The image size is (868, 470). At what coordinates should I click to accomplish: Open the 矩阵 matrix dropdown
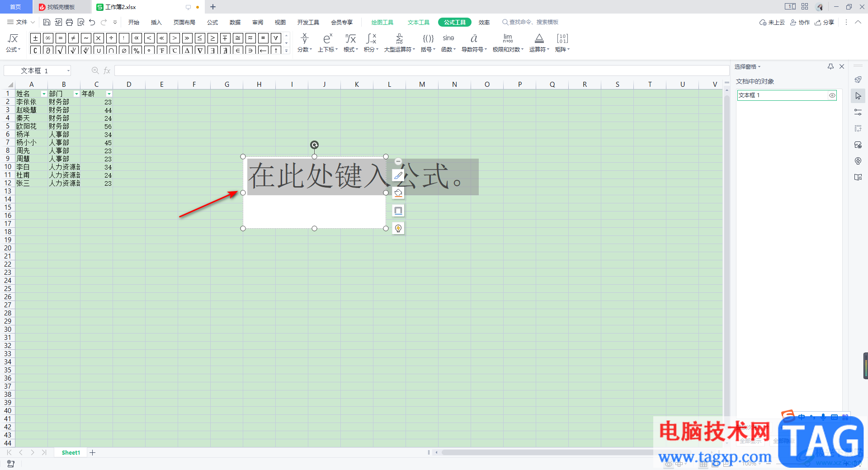click(562, 43)
